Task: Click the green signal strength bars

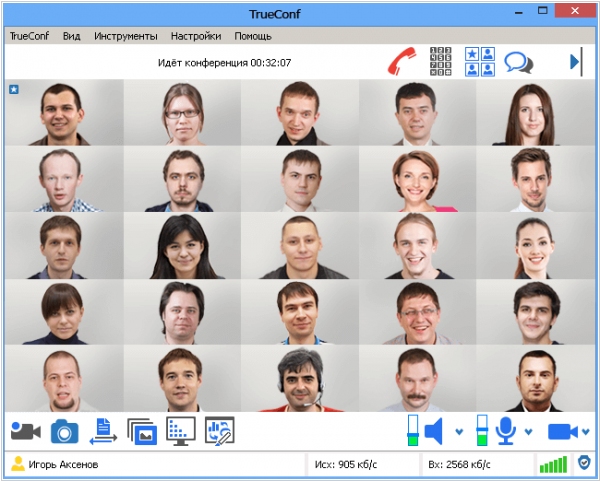Action: (553, 465)
